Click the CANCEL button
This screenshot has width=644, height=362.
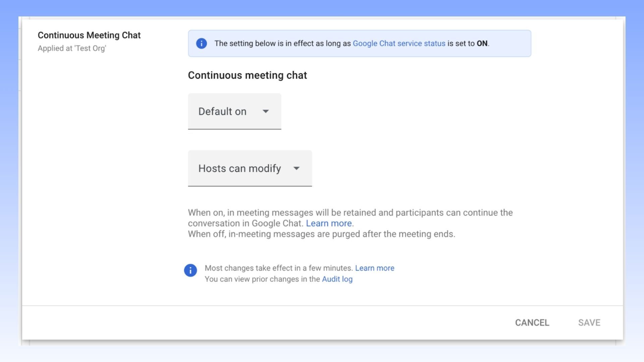point(532,322)
